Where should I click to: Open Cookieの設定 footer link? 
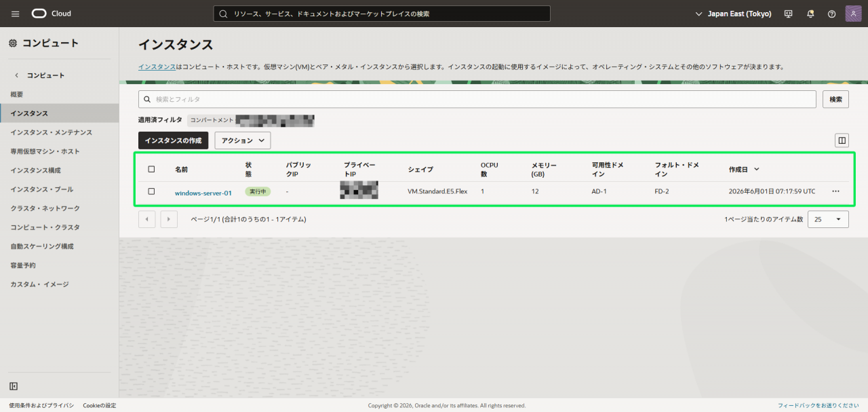(100, 405)
